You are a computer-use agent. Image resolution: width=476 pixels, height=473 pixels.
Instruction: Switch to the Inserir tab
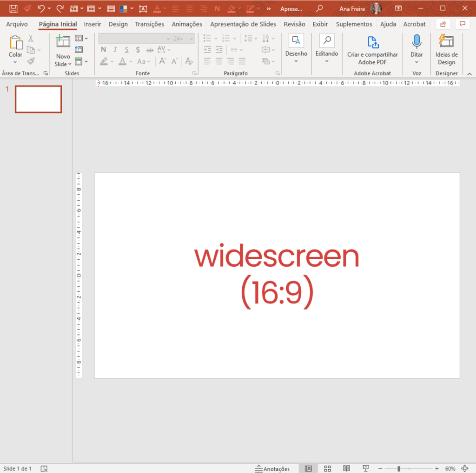click(x=93, y=24)
